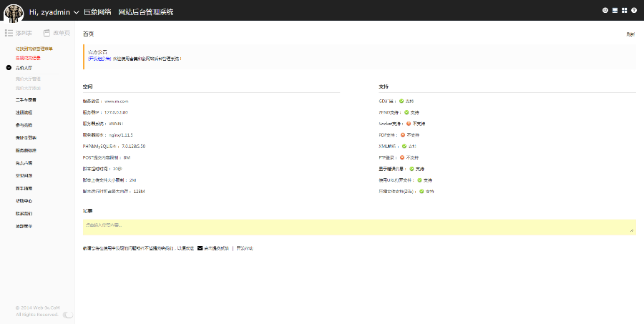
Task: Click inside the yellow memo text area
Action: [x=359, y=227]
